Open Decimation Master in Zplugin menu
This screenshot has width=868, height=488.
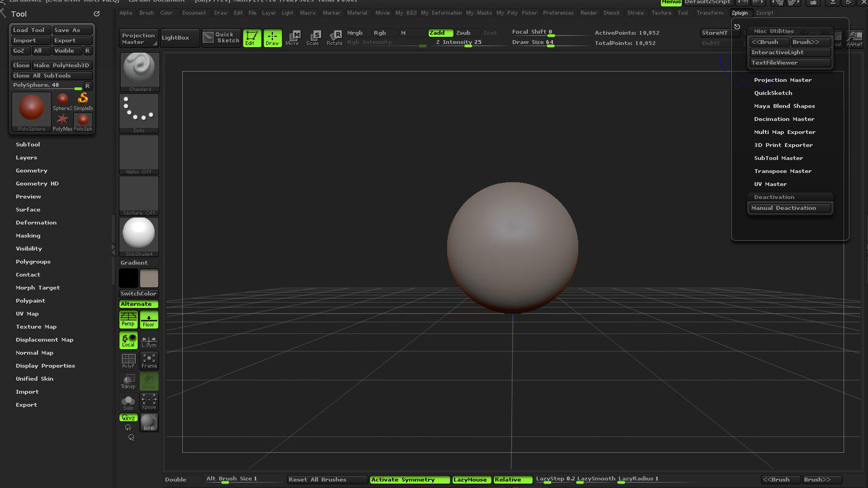click(x=784, y=119)
